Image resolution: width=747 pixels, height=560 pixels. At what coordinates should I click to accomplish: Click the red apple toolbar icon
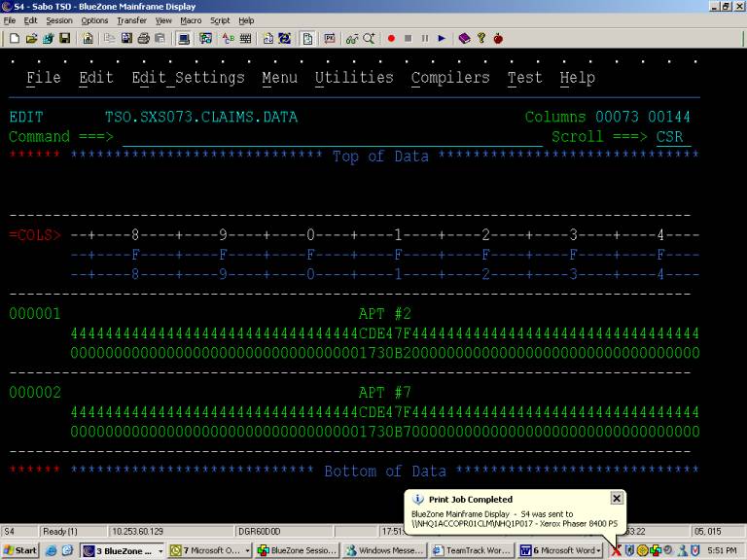click(x=498, y=39)
